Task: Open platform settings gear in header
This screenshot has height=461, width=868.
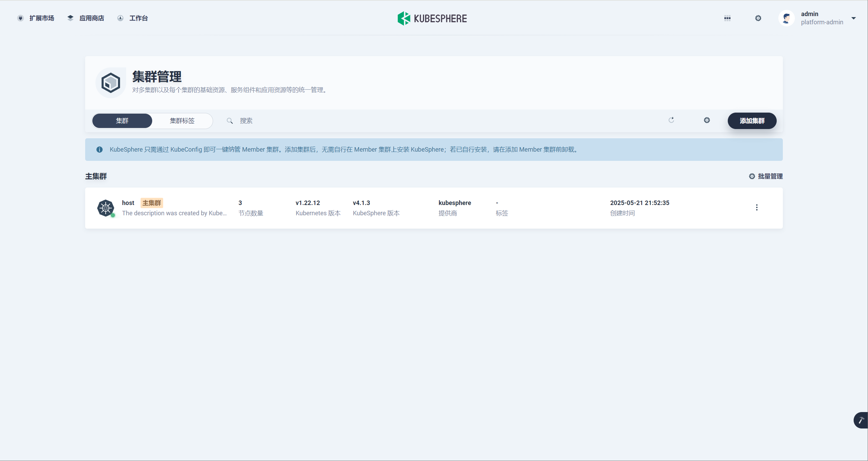Action: pyautogui.click(x=758, y=18)
